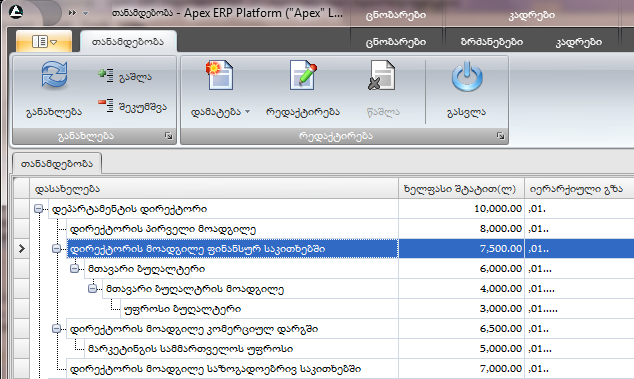Collapse დირექტორის მოადგილე კომერციულ დარგში node

coord(57,329)
